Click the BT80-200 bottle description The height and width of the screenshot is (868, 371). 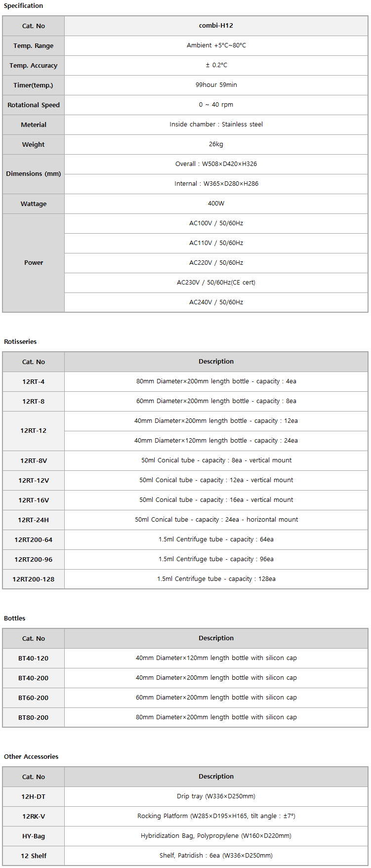[x=216, y=717]
